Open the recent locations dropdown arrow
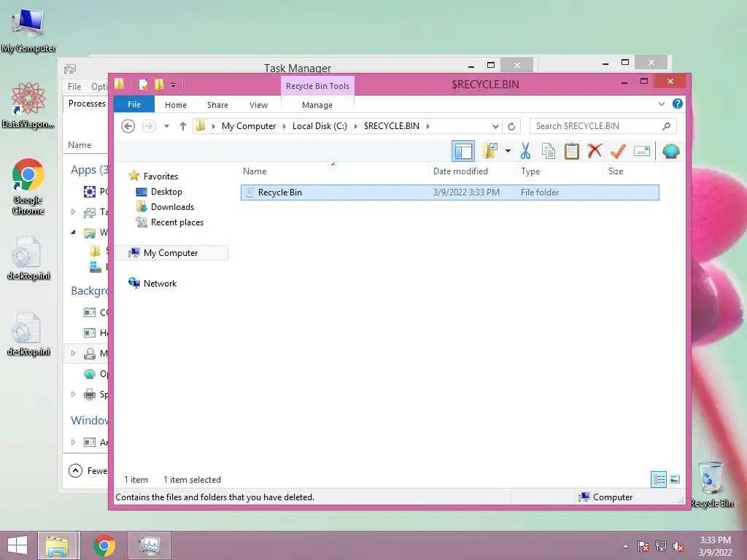The image size is (747, 560). click(166, 126)
